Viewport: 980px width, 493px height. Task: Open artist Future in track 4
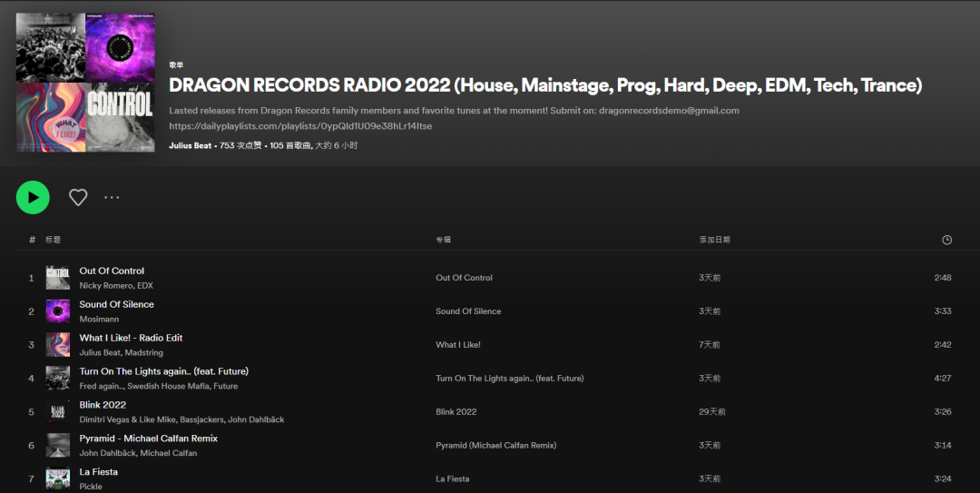coord(226,386)
